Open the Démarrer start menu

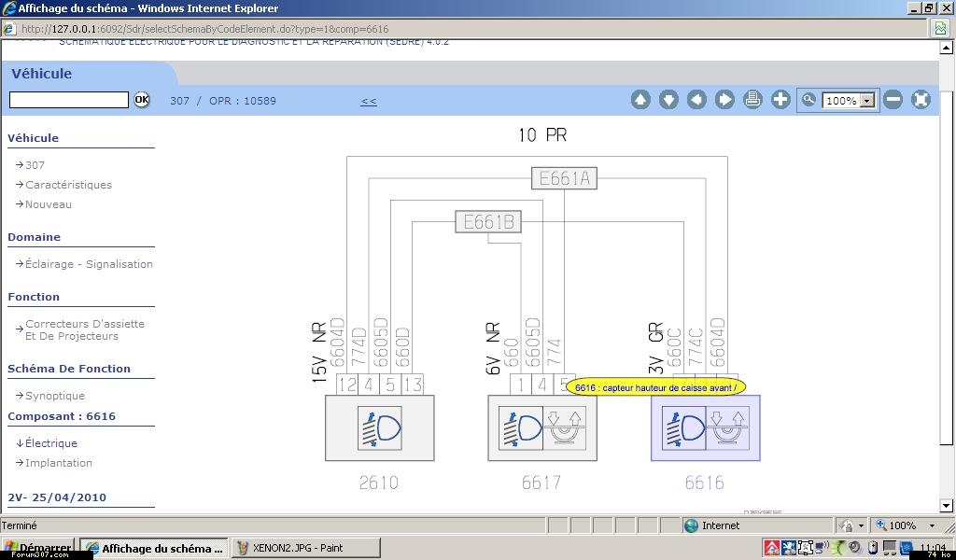coord(37,548)
